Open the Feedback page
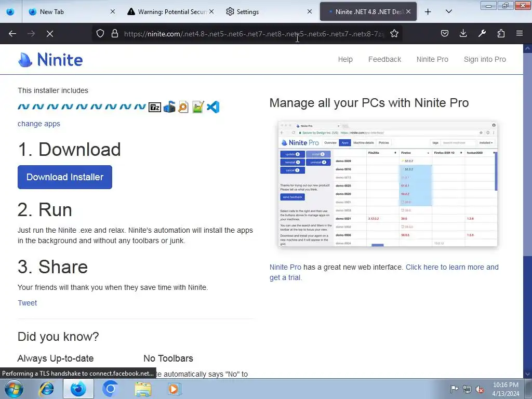The image size is (532, 399). point(384,59)
